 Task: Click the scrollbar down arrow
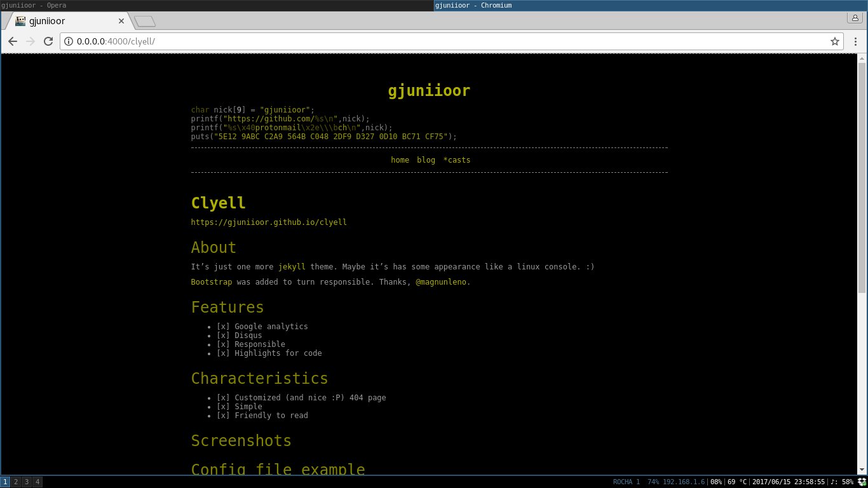coord(863,471)
